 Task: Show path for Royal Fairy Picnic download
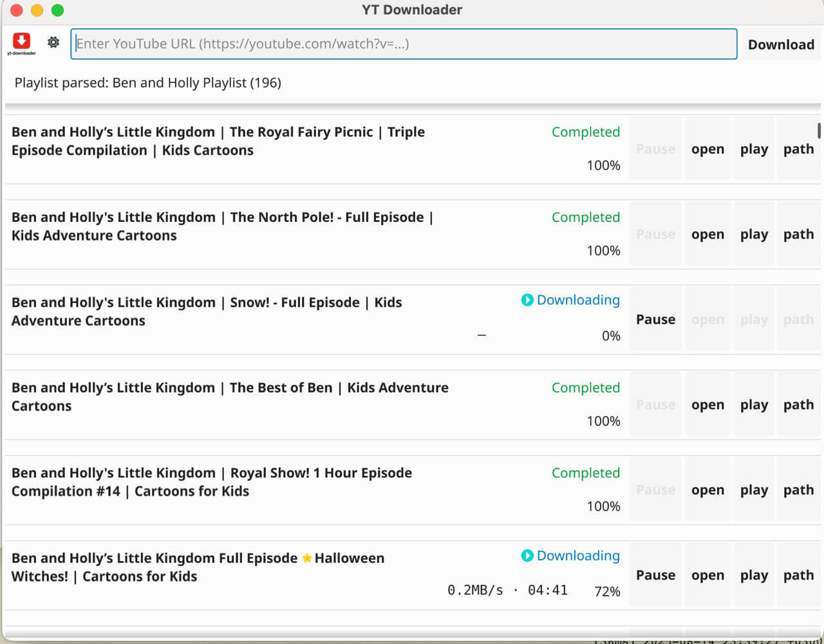[798, 149]
